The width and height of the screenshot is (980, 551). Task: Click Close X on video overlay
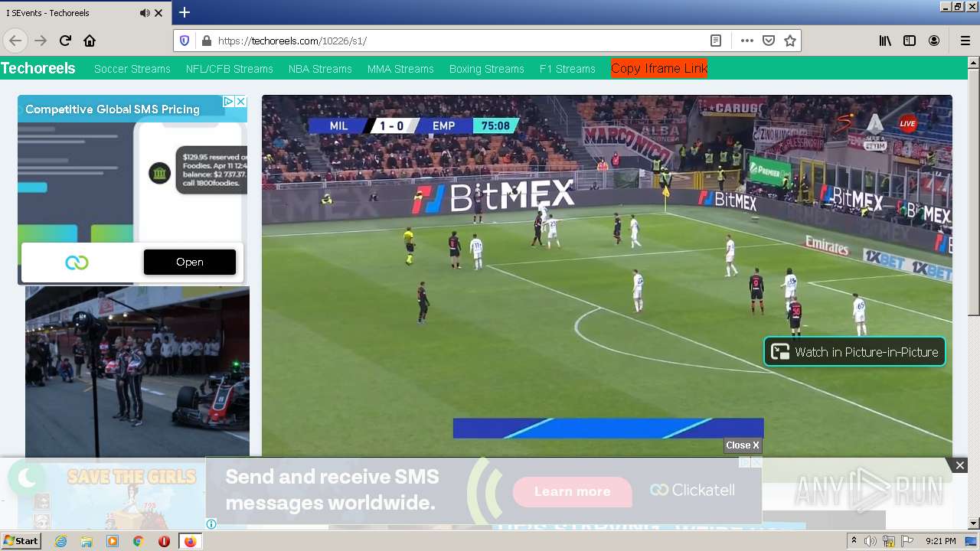pyautogui.click(x=743, y=445)
